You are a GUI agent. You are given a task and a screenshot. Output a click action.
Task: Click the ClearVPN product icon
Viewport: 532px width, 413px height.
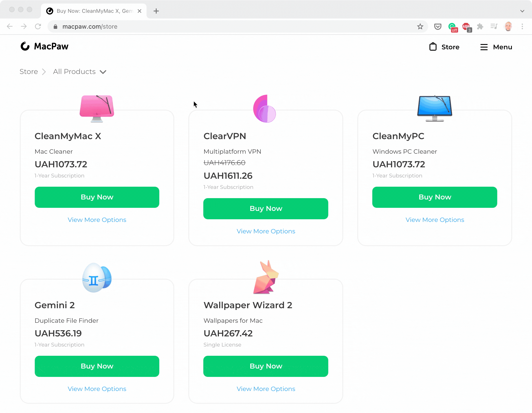[x=265, y=109]
